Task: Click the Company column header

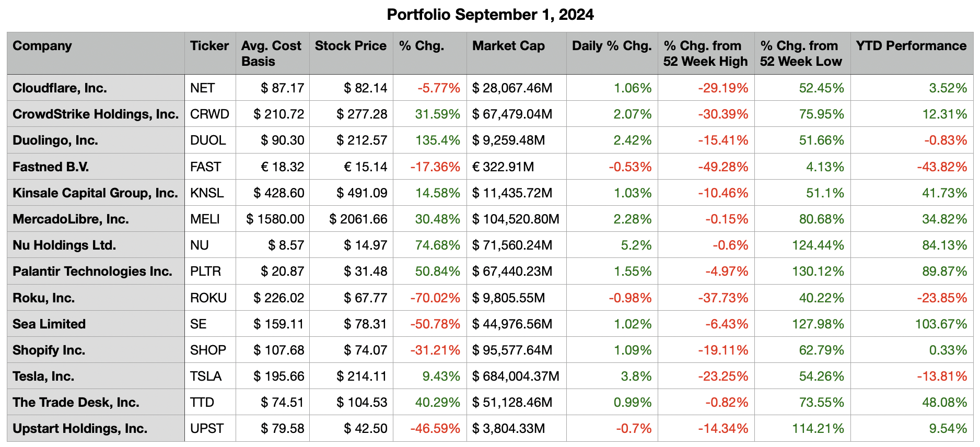Action: (x=42, y=46)
